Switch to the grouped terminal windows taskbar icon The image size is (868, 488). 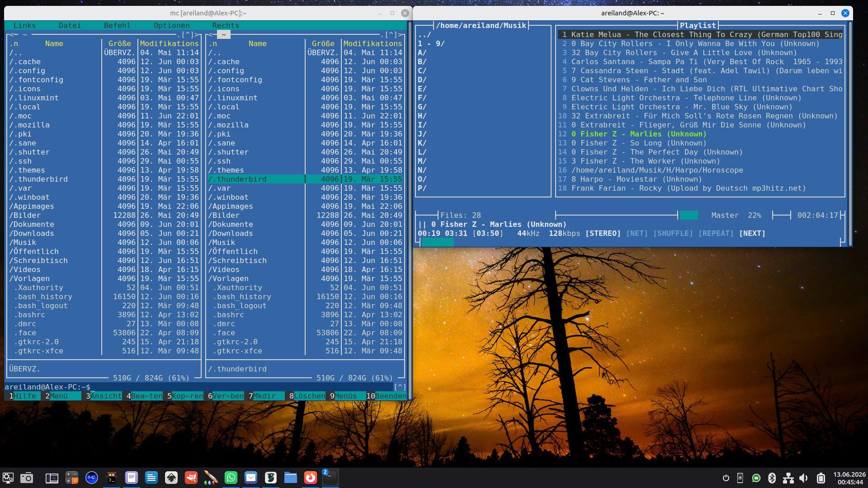[330, 478]
